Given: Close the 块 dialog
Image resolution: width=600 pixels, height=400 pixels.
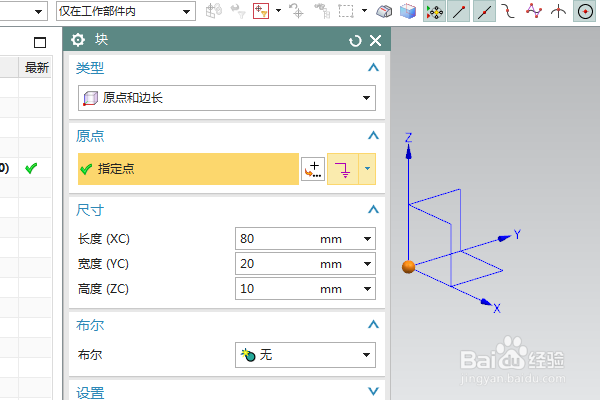Looking at the screenshot, I should pyautogui.click(x=376, y=40).
